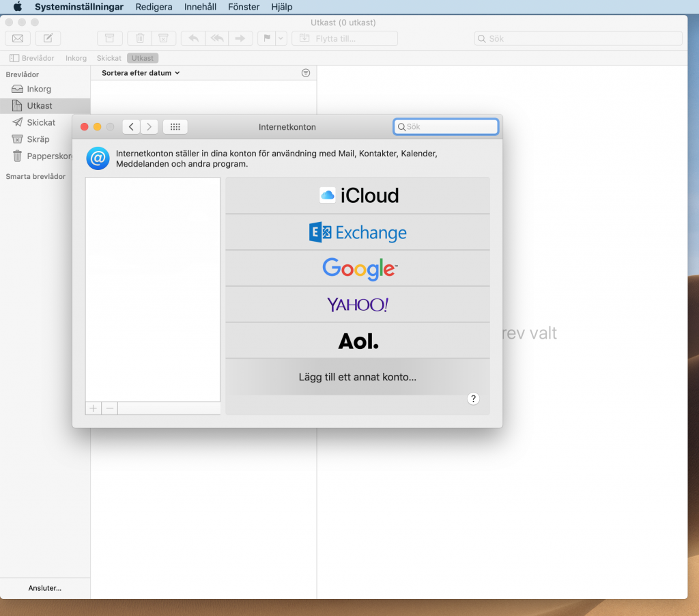Toggle the message filter icon
Viewport: 699px width, 616px height.
[306, 73]
